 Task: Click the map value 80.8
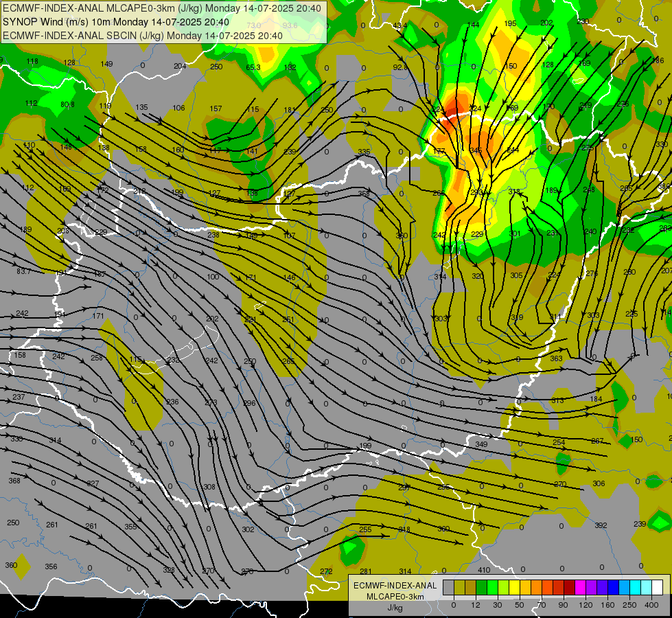coord(67,104)
